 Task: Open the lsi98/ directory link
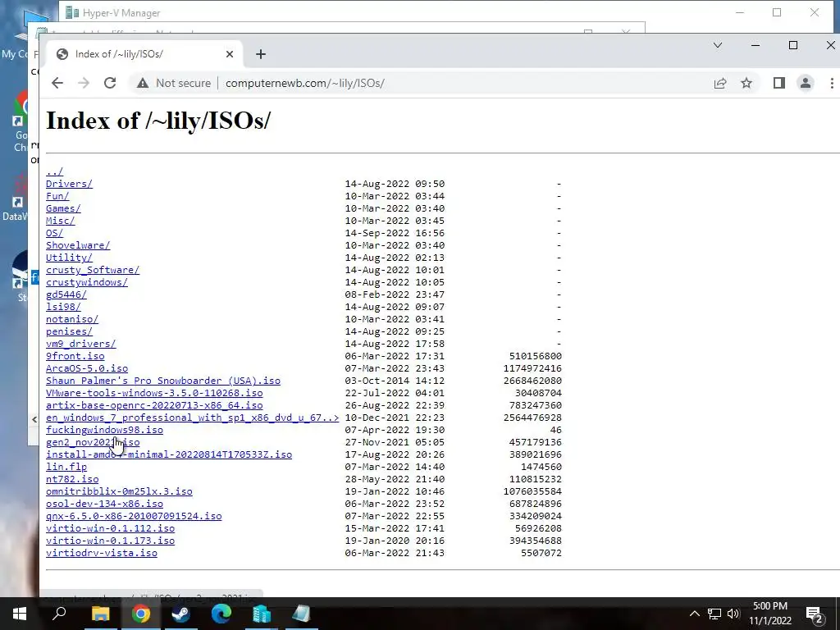pos(63,307)
